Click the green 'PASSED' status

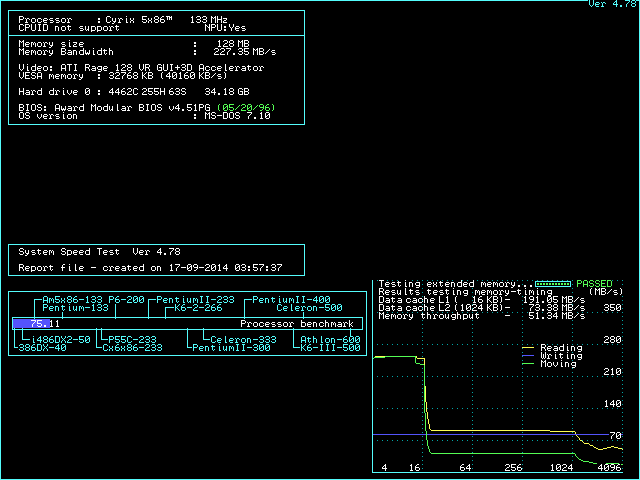coord(594,284)
